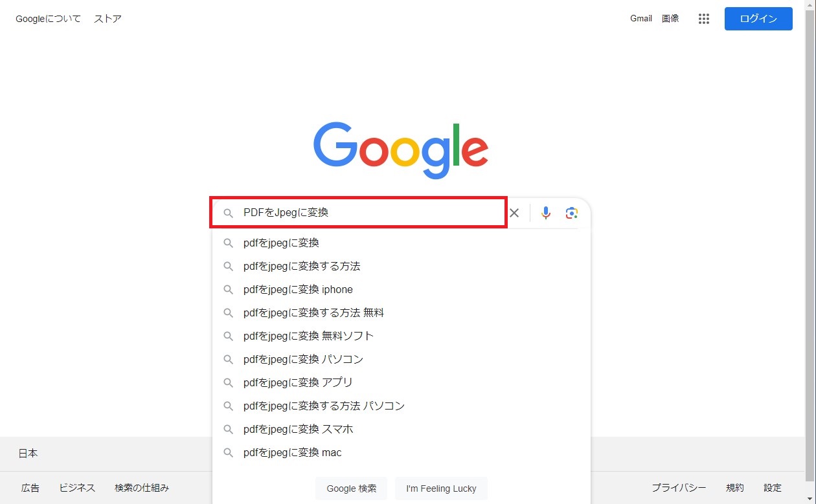Select suggestion pdfをjpegに変換 アプリ
The image size is (816, 504).
coord(401,383)
